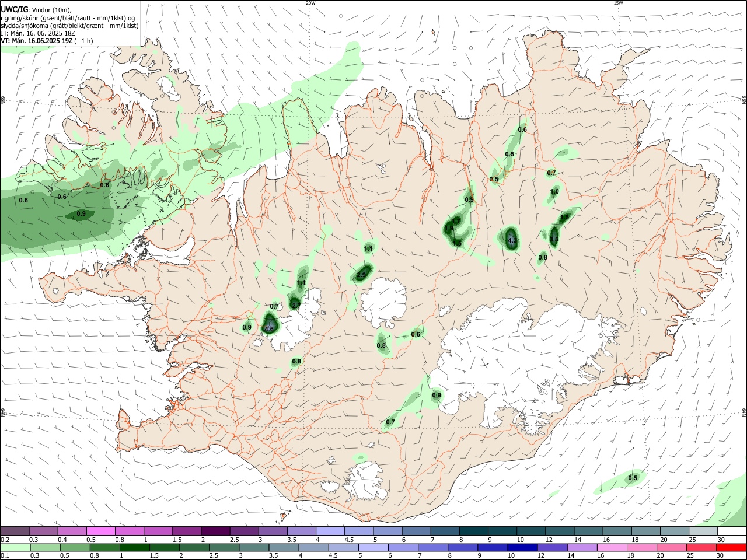Select the bright pink 0.5 swatch, upper legend row

pyautogui.click(x=100, y=531)
